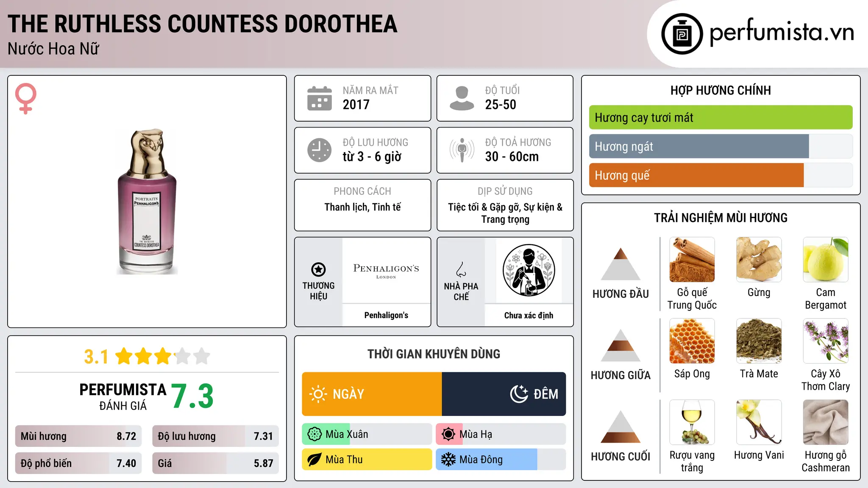Viewport: 868px width, 488px height.
Task: Click the yellow Mùa Thu season bar
Action: click(x=367, y=460)
